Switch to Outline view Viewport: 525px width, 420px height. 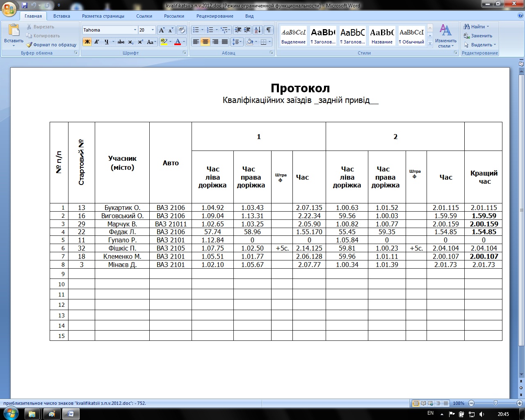[438, 403]
